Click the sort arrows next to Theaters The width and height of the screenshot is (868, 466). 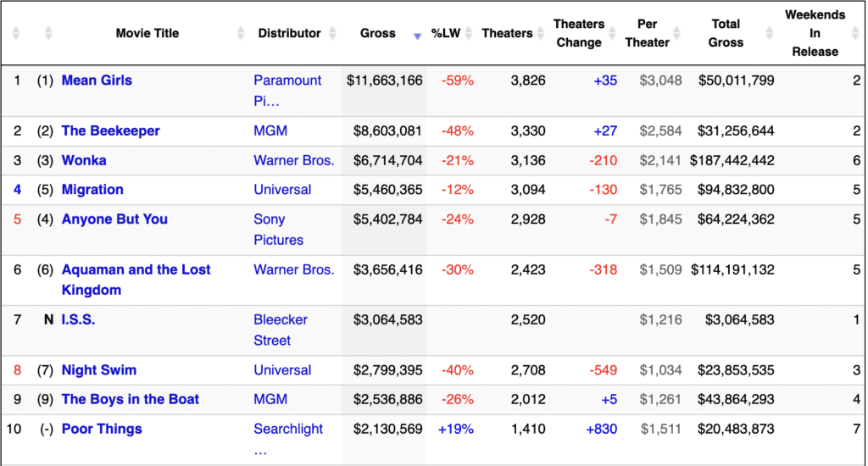pos(541,33)
